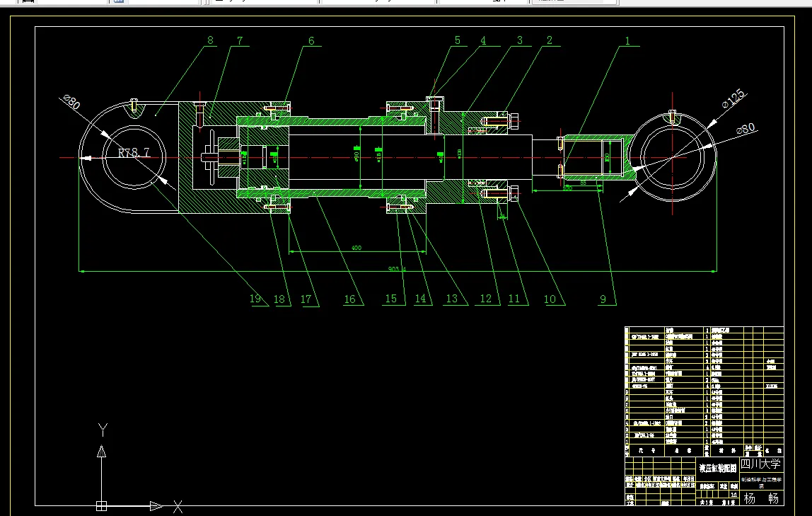Click the 杨畅 name in the title block

tap(761, 498)
